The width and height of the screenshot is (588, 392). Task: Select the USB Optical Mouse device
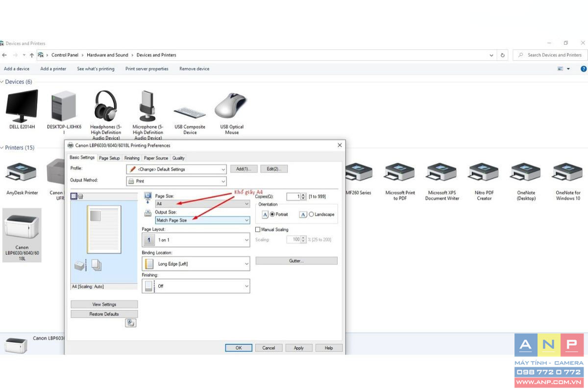pyautogui.click(x=232, y=113)
